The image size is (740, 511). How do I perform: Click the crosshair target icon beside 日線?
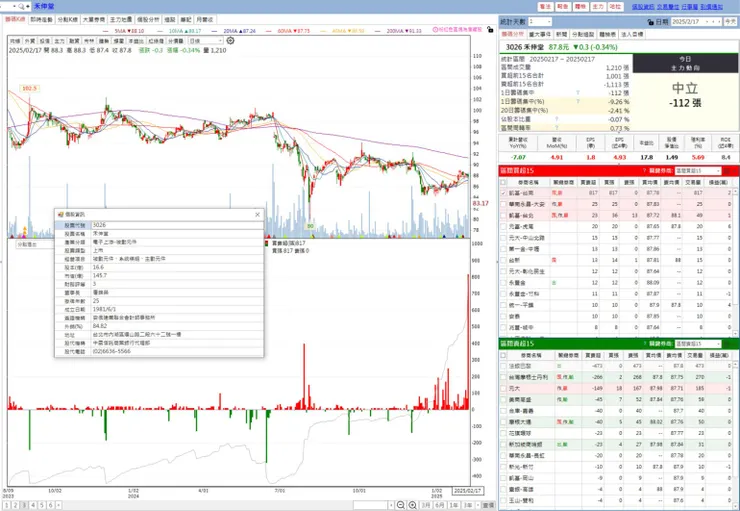pyautogui.click(x=230, y=41)
